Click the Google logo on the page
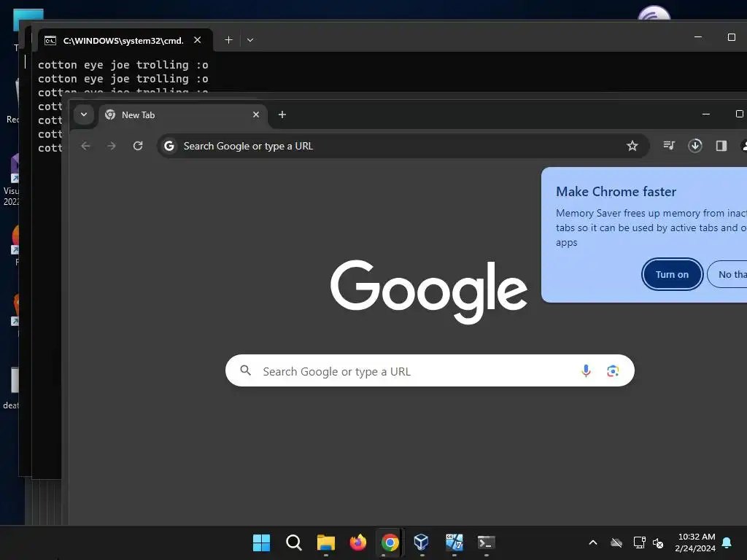Image resolution: width=747 pixels, height=560 pixels. (x=429, y=291)
